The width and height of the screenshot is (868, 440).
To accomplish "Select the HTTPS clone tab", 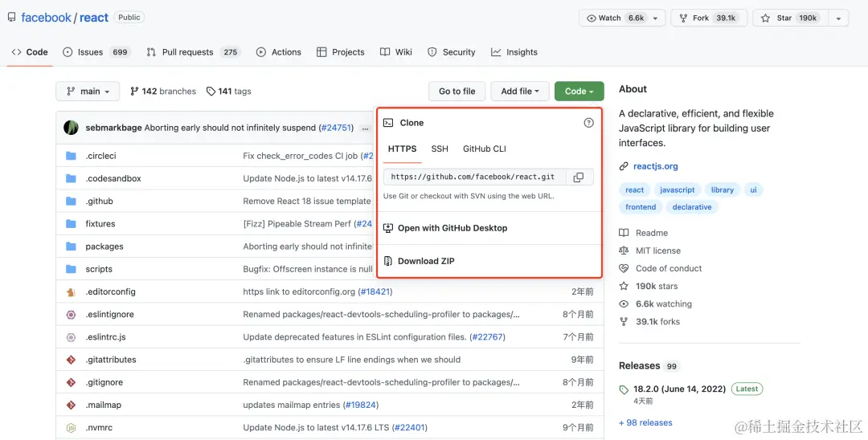I will tap(403, 149).
